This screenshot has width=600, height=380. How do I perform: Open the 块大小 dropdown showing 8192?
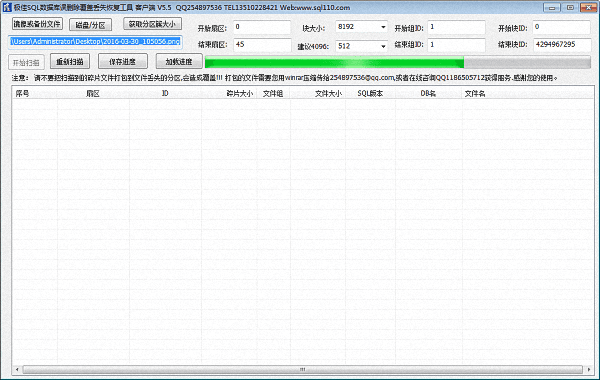coord(362,27)
